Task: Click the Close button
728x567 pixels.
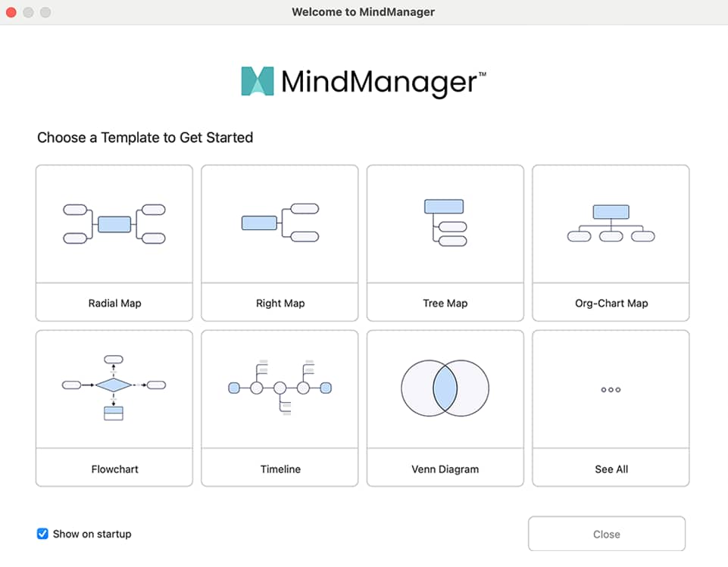Action: [606, 534]
